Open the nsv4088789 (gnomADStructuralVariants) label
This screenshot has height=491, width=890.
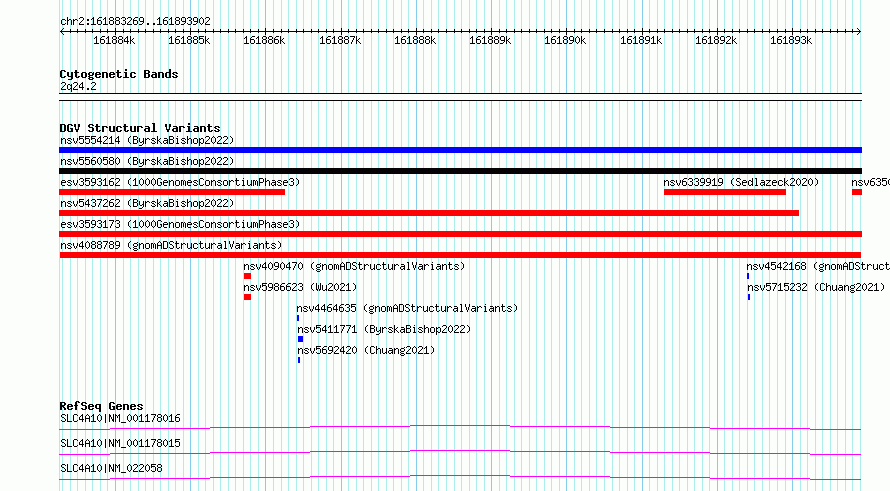tap(171, 245)
